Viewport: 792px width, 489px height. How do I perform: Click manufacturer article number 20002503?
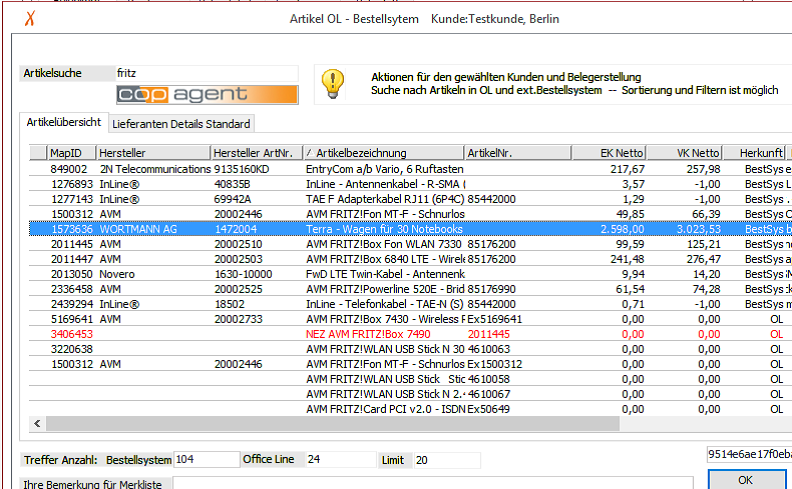tap(238, 259)
